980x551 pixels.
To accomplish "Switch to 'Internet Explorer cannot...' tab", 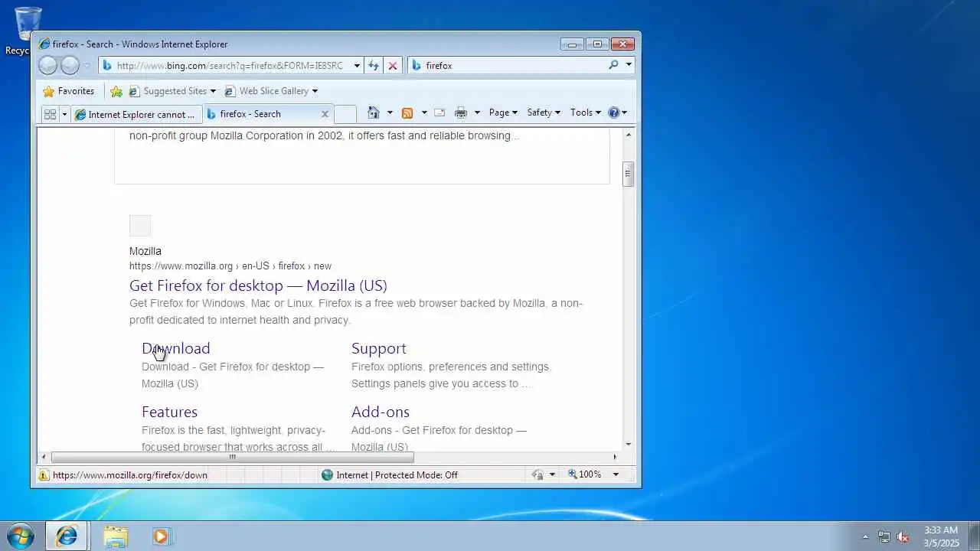I will [x=136, y=114].
